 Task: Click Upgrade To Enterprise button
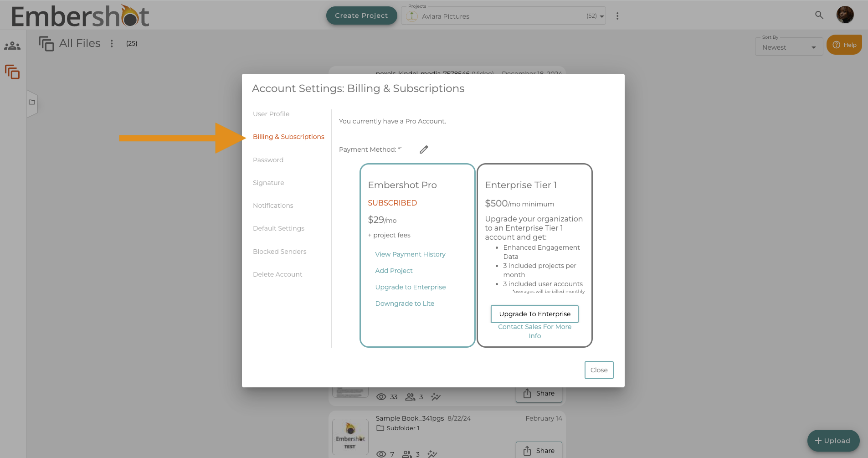[x=534, y=314]
